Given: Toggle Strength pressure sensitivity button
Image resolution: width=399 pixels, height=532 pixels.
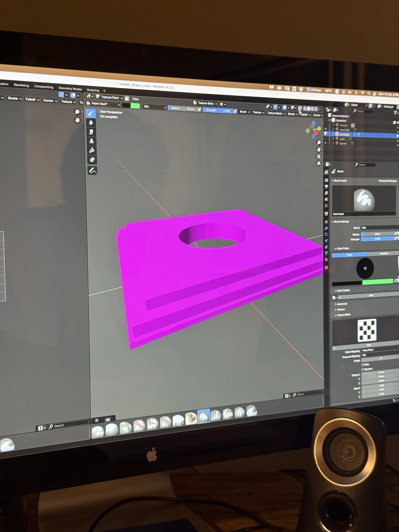Looking at the screenshot, I should (x=235, y=111).
